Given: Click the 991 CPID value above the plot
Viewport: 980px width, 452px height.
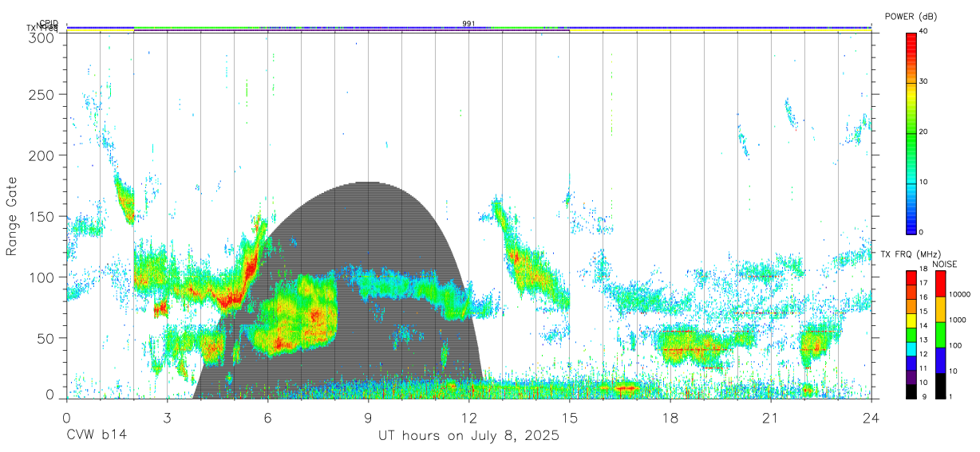Looking at the screenshot, I should (x=468, y=24).
